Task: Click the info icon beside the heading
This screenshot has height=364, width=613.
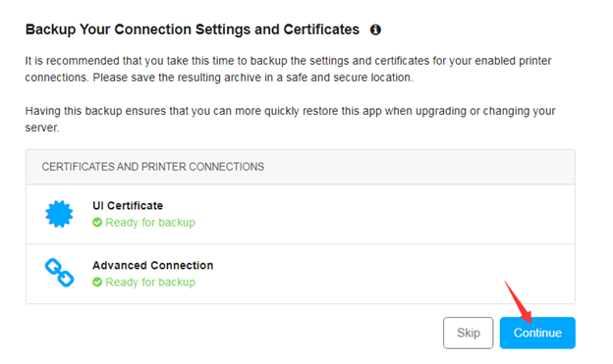Action: coord(375,29)
